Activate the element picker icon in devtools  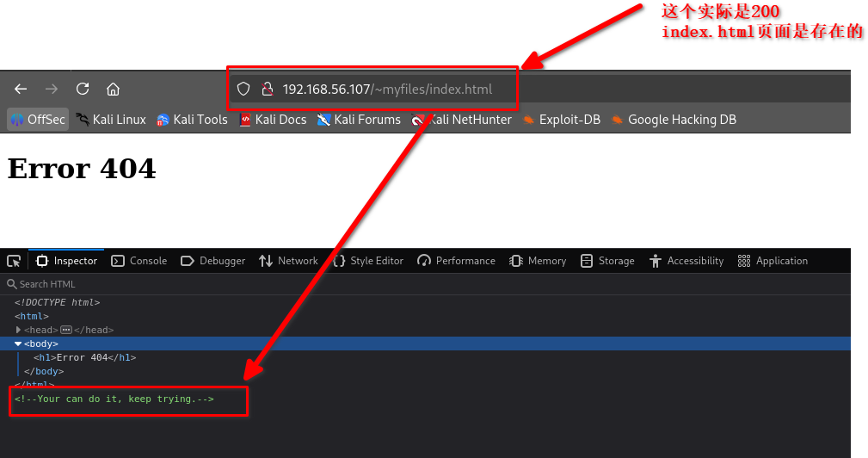click(14, 261)
